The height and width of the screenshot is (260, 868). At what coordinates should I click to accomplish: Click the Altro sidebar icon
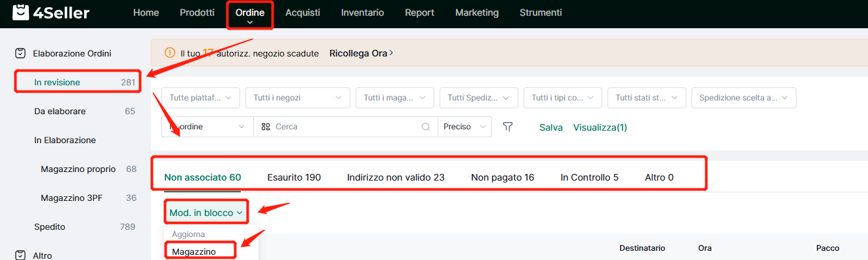pyautogui.click(x=20, y=255)
